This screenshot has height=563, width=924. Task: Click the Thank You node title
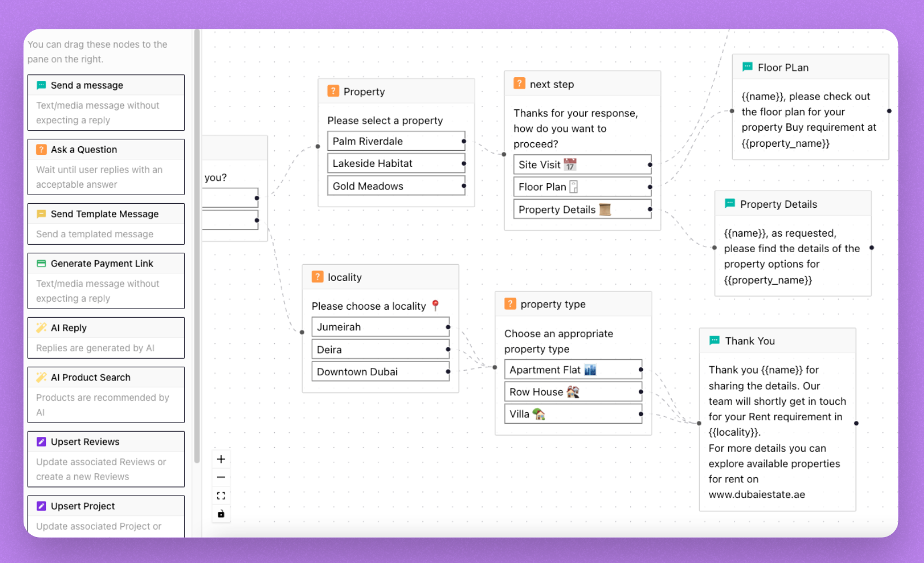[749, 341]
